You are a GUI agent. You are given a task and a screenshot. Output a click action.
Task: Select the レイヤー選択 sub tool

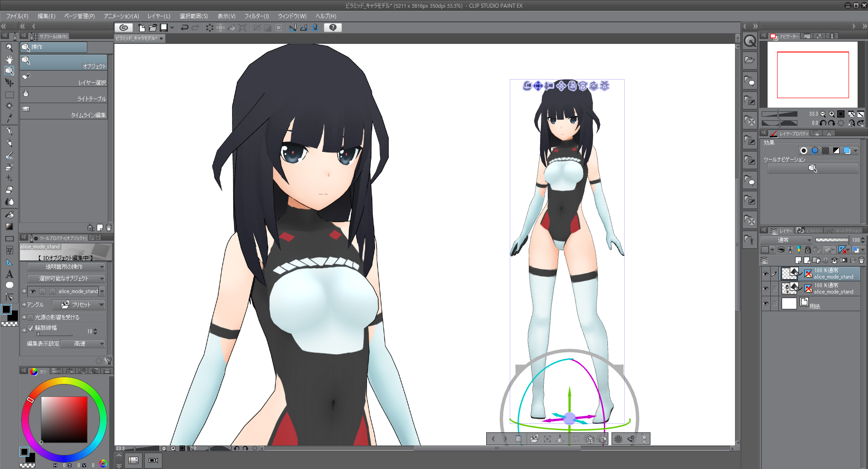(64, 79)
